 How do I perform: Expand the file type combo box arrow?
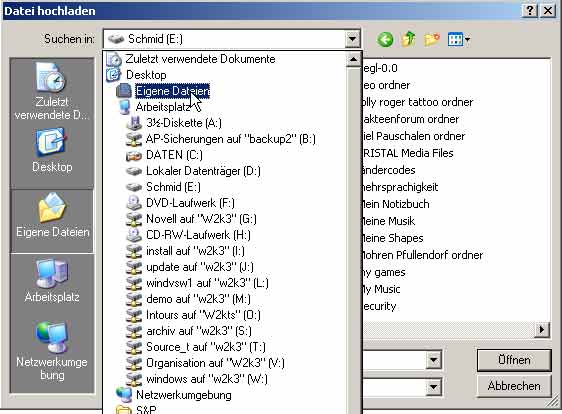point(433,387)
